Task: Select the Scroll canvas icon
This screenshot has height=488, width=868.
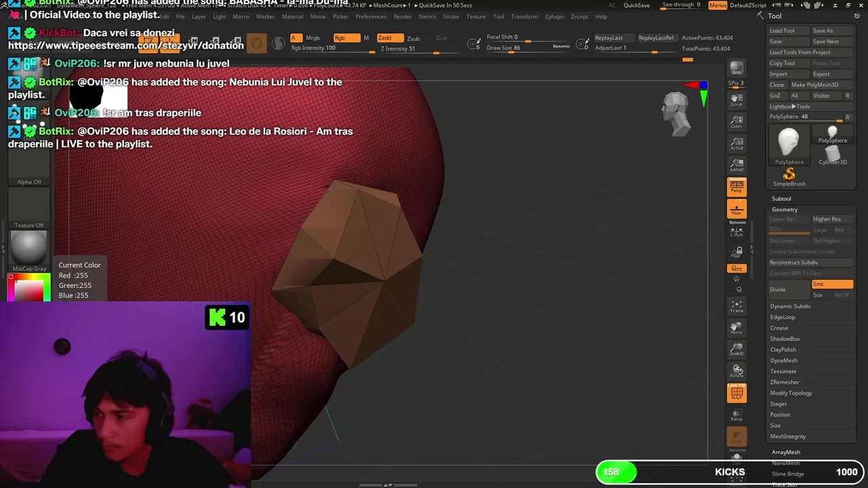Action: (736, 100)
